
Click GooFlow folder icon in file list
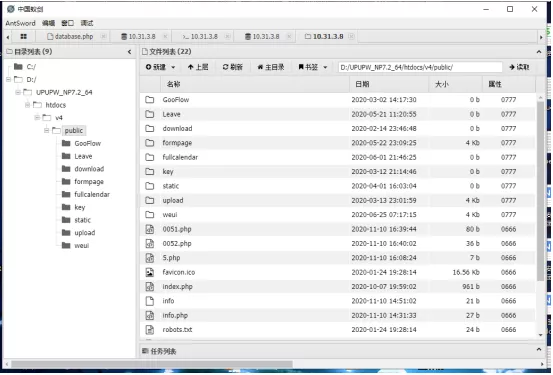click(150, 100)
